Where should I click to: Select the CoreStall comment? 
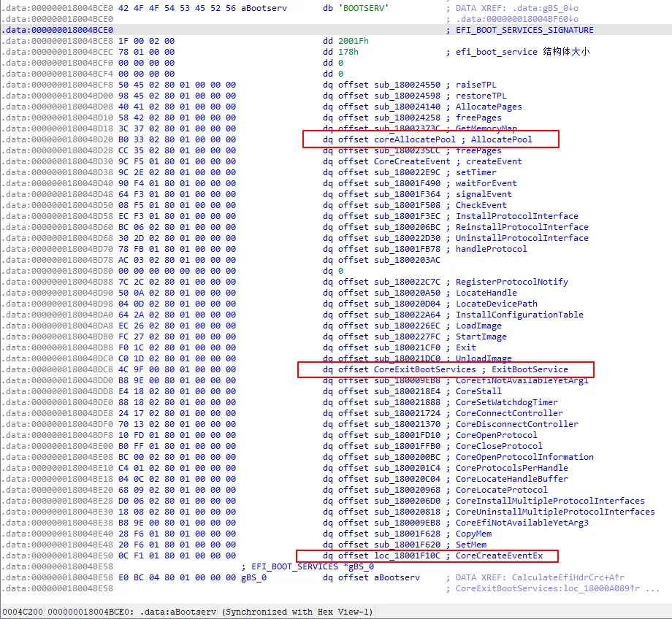point(478,391)
